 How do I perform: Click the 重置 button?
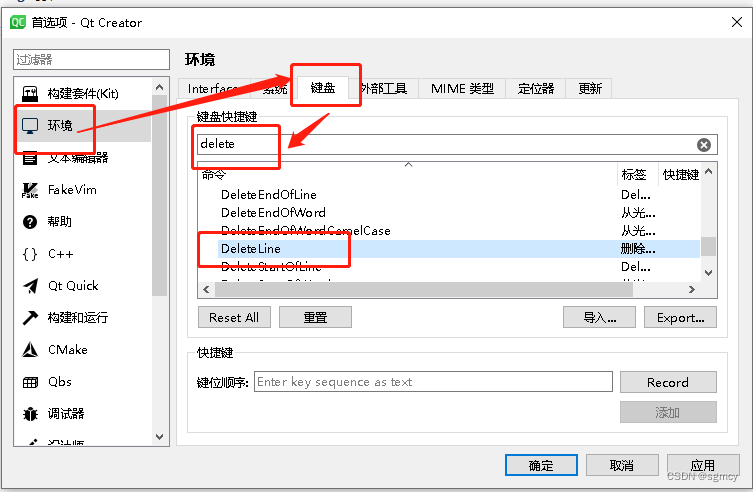315,317
